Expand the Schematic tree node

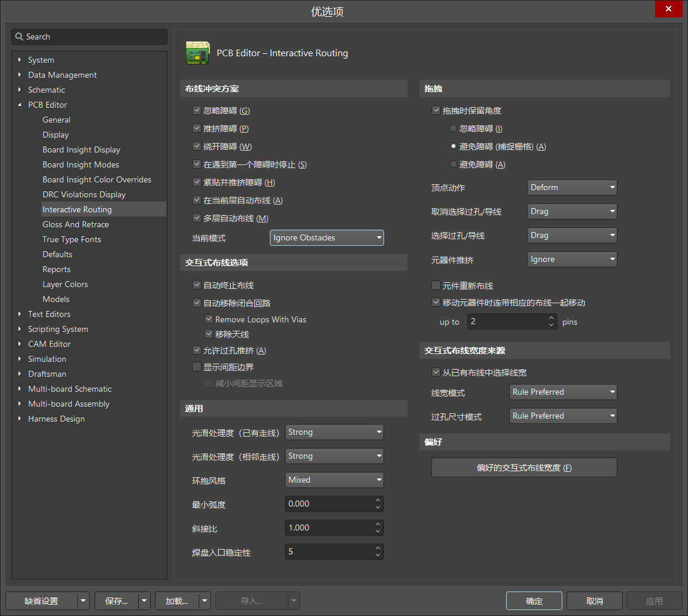click(20, 90)
